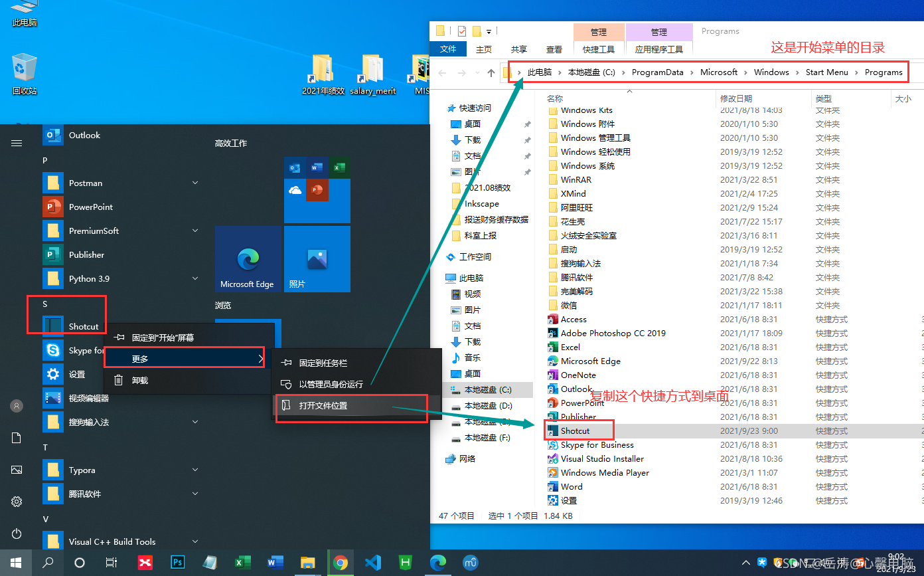
Task: Open Task View on taskbar
Action: (112, 563)
